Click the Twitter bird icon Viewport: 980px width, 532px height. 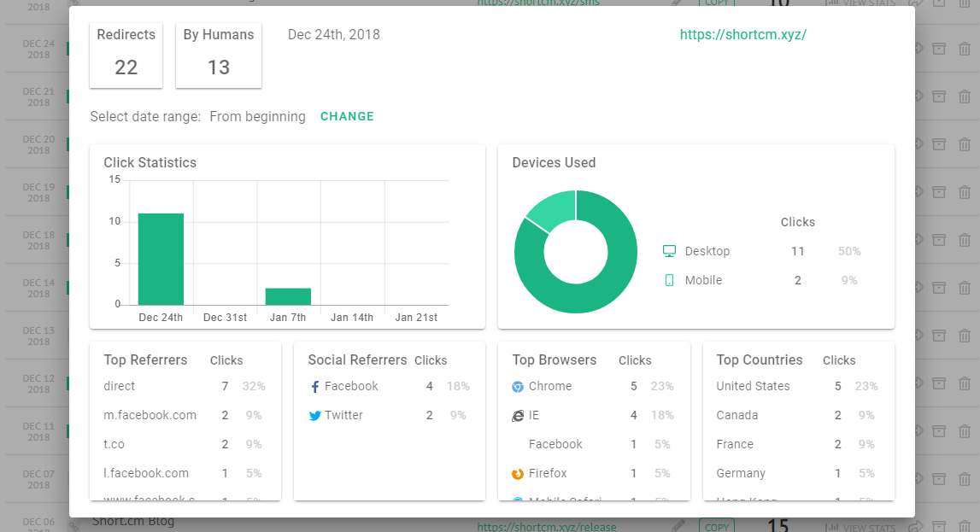(315, 416)
